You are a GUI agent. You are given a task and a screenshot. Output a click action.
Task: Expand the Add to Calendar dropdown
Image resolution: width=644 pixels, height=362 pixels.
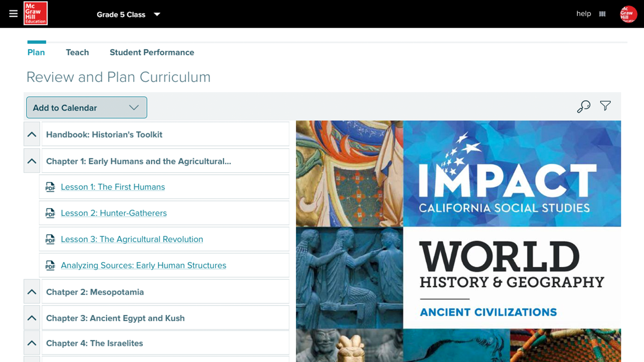[x=87, y=108]
